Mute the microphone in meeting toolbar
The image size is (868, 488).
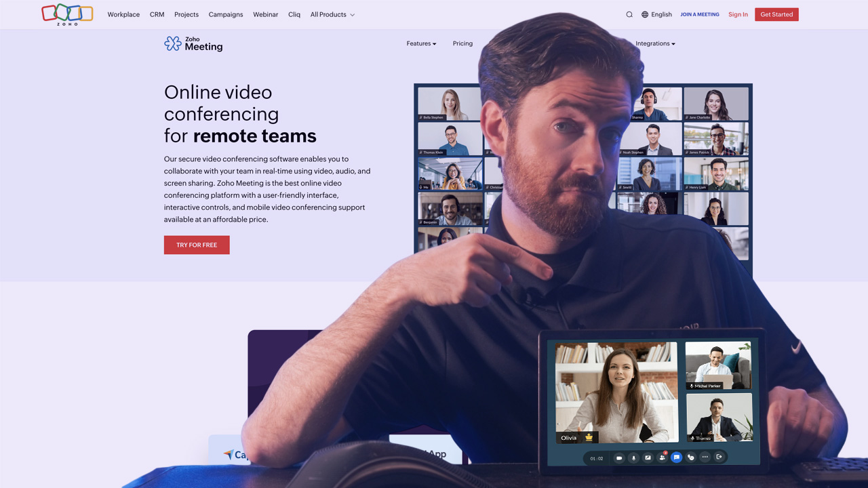click(x=633, y=458)
